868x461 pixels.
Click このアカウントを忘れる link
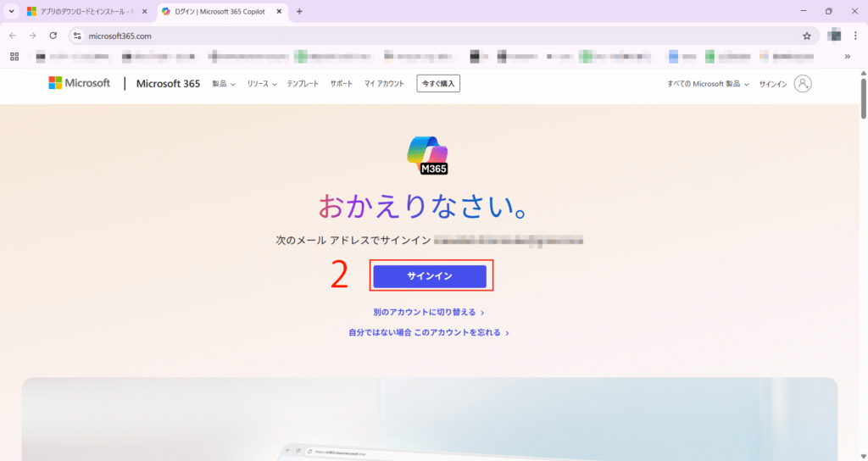[462, 332]
